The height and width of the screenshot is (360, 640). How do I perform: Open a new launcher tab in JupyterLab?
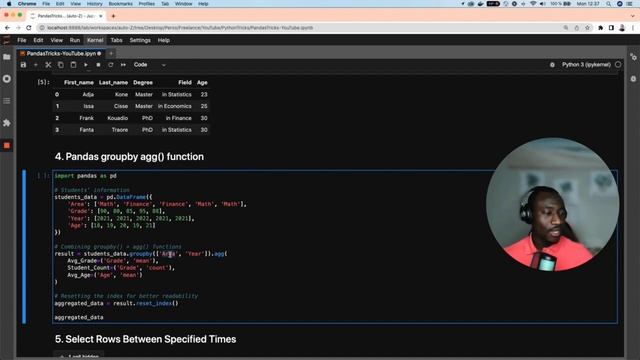(x=111, y=53)
